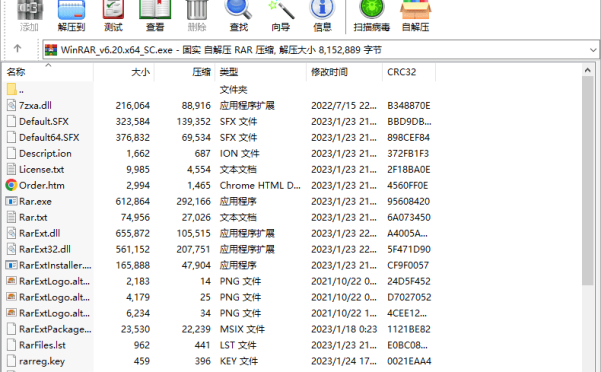Click the Virus Scan (扫描病毒) icon
Screen dimensions: 601x372
click(x=372, y=10)
